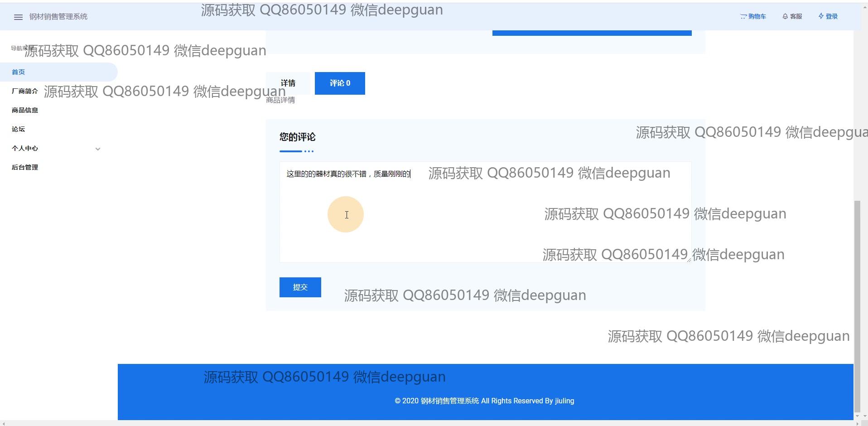Open 后台管理 from the sidebar
The image size is (868, 426).
[25, 167]
